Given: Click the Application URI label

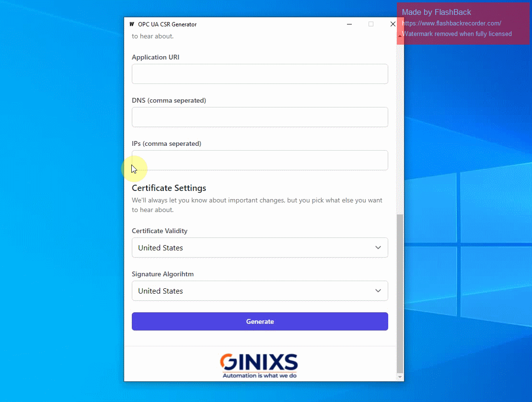Looking at the screenshot, I should pos(156,57).
